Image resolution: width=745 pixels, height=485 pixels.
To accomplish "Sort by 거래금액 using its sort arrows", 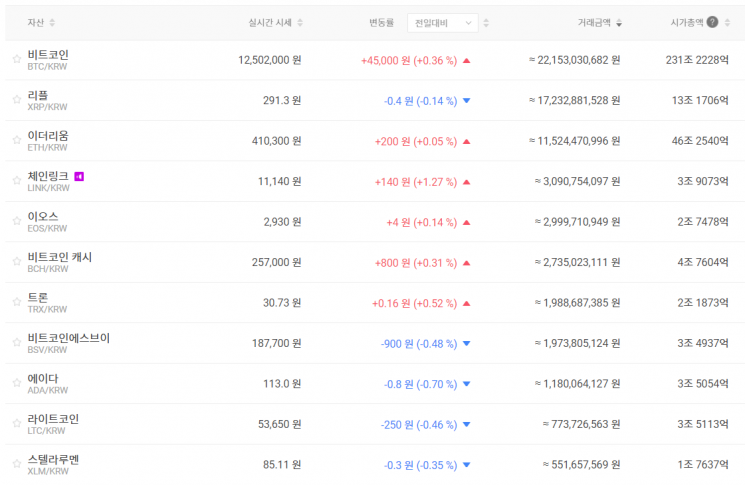I will (x=619, y=22).
